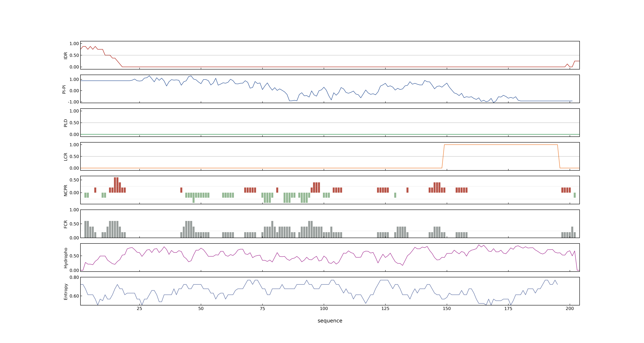Screen dimensions: 644x343
Task: Click the IDR y-axis label
Action: [x=66, y=55]
